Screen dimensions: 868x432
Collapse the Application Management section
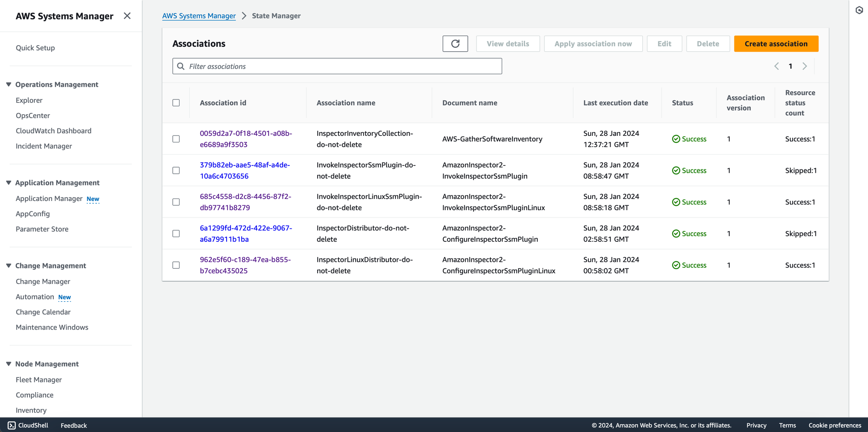pyautogui.click(x=9, y=183)
